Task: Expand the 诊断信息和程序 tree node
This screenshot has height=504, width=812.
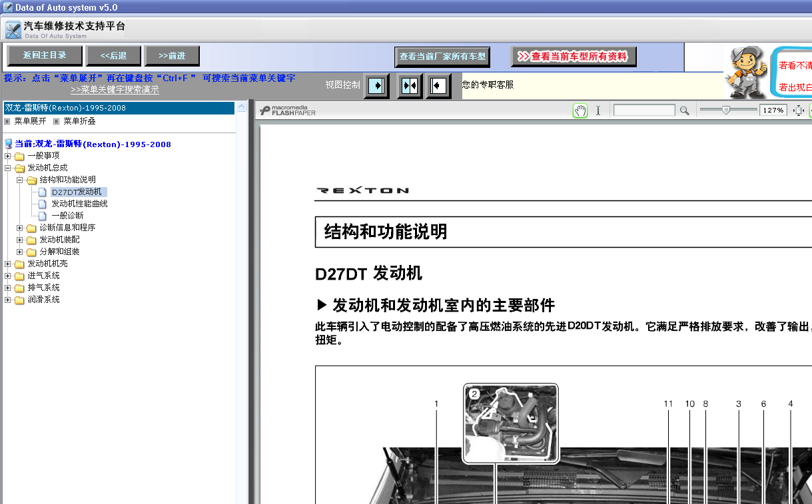Action: click(19, 228)
